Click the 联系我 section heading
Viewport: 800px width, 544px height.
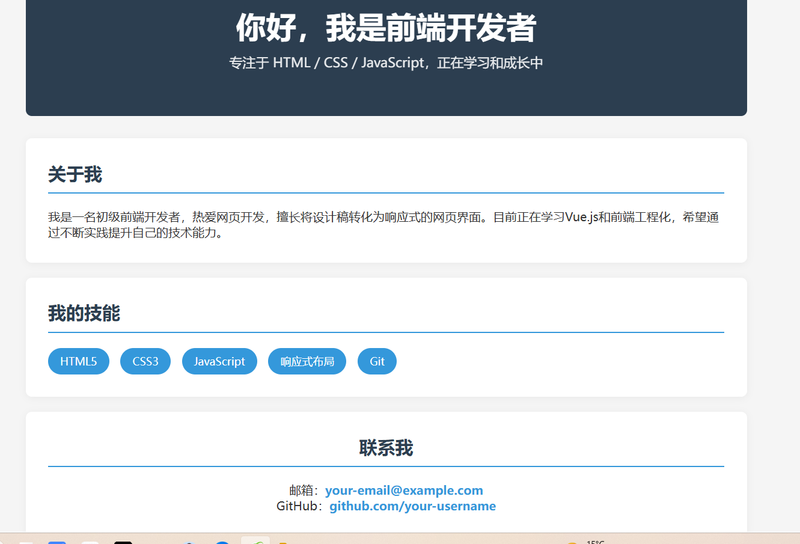386,448
